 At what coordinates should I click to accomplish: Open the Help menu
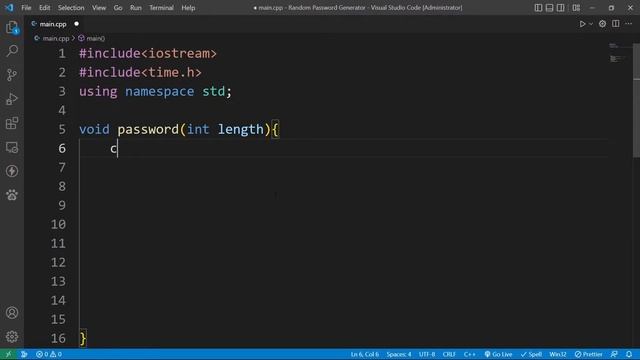tap(188, 8)
